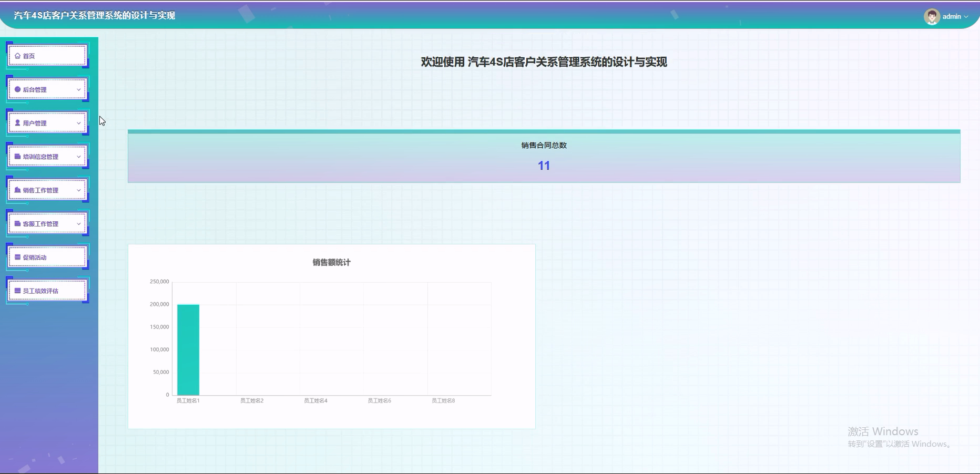
Task: Go to the 首页 menu item
Action: [47, 56]
